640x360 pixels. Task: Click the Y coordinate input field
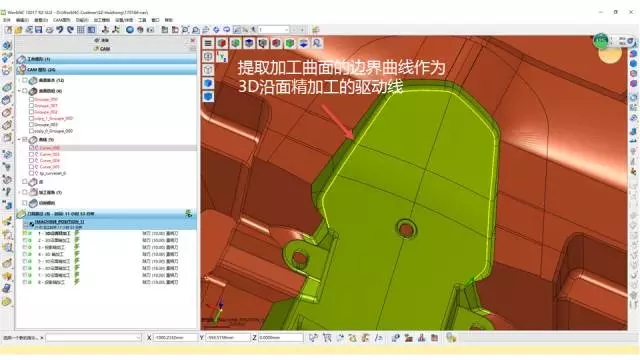[228, 338]
